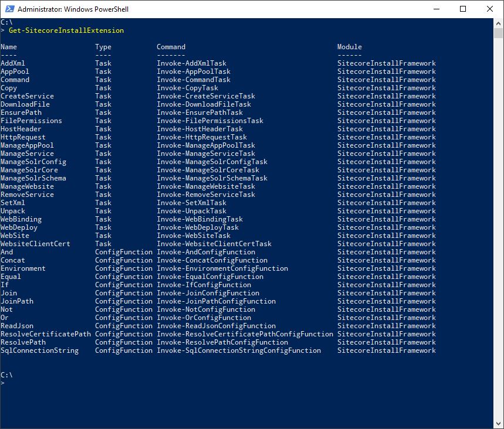Click Invoke-JoinConfigFunction text

click(x=208, y=293)
